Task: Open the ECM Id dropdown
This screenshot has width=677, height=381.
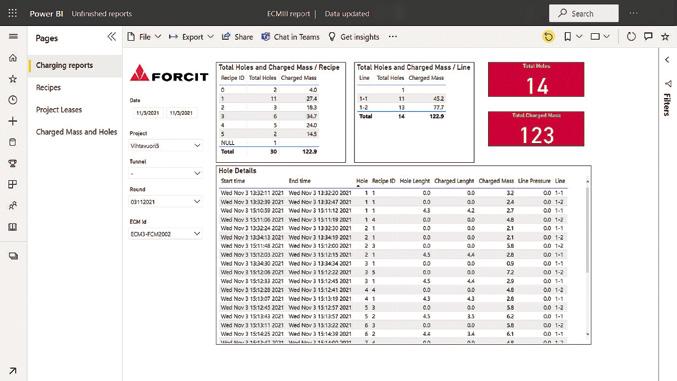Action: point(165,234)
